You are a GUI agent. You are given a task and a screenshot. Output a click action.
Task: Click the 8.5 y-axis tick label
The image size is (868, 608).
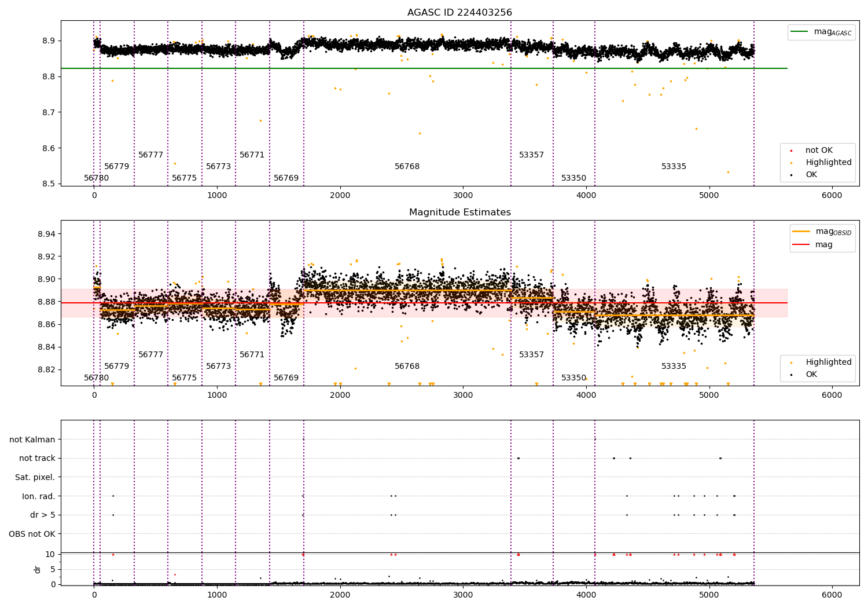point(49,184)
